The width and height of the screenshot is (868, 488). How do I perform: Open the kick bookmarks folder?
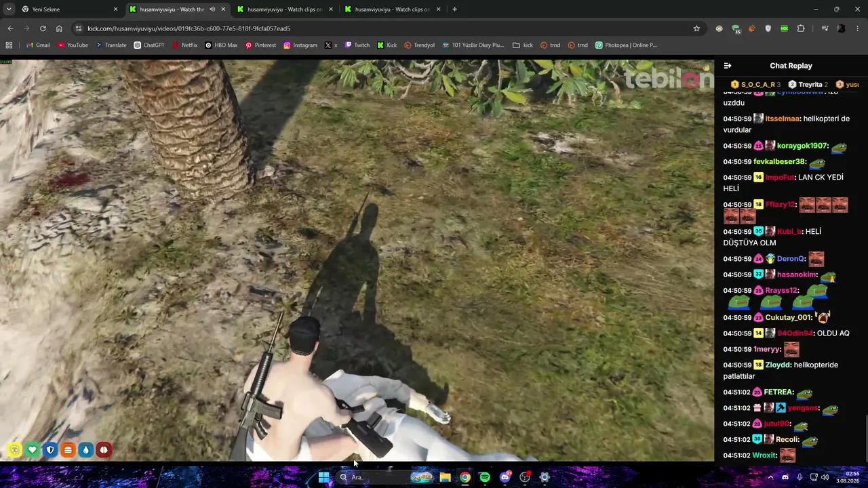pos(523,45)
